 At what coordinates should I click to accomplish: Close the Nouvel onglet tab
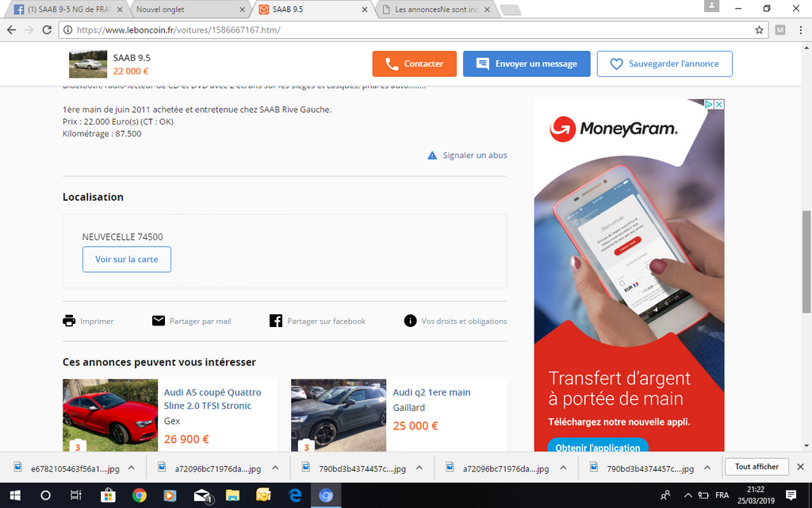[243, 10]
